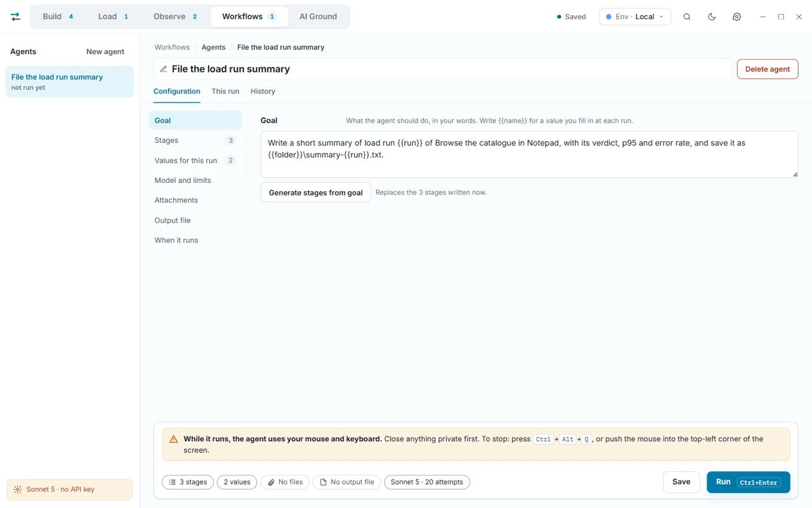Open the This run tab
The width and height of the screenshot is (812, 508).
tap(225, 91)
